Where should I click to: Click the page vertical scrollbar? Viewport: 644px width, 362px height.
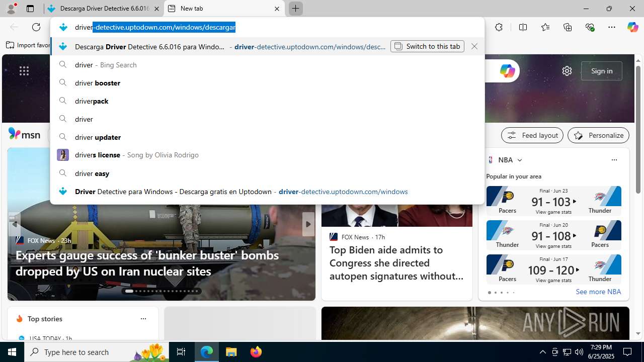(x=638, y=129)
